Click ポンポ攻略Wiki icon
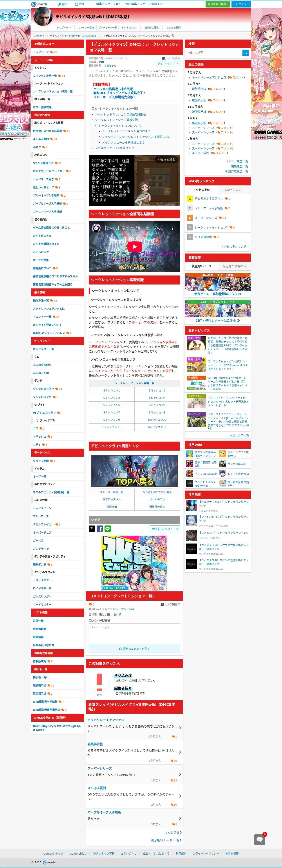 point(222,464)
